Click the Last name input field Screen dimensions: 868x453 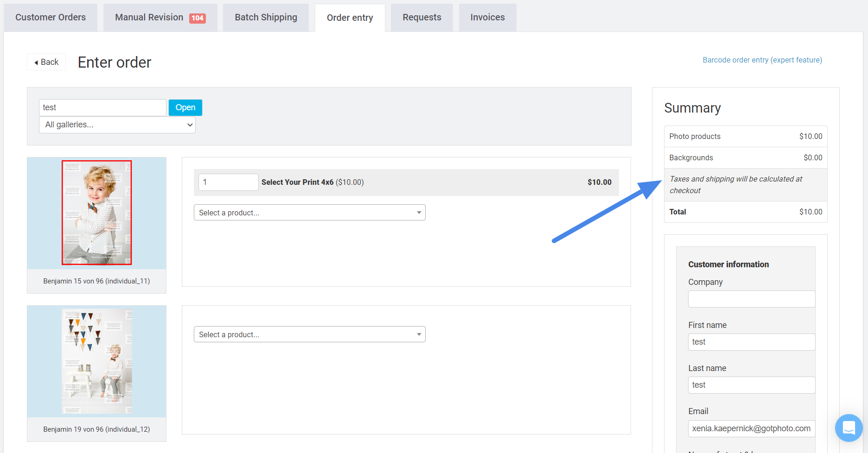tap(752, 385)
